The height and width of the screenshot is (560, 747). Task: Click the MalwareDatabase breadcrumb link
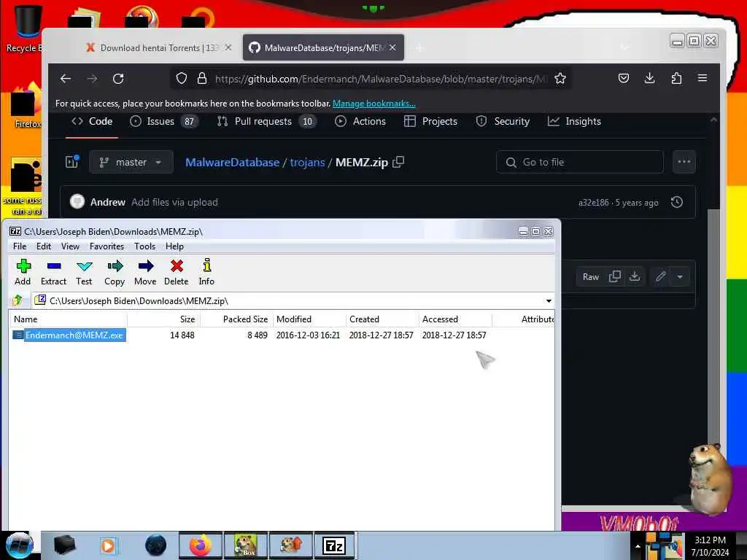tap(233, 163)
